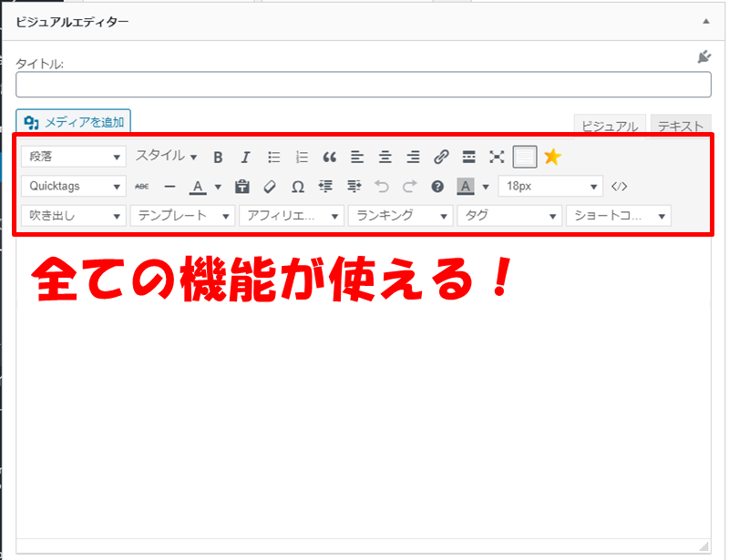Viewport: 729px width, 560px height.
Task: Open the keyboard shortcuts help icon
Action: (x=437, y=187)
